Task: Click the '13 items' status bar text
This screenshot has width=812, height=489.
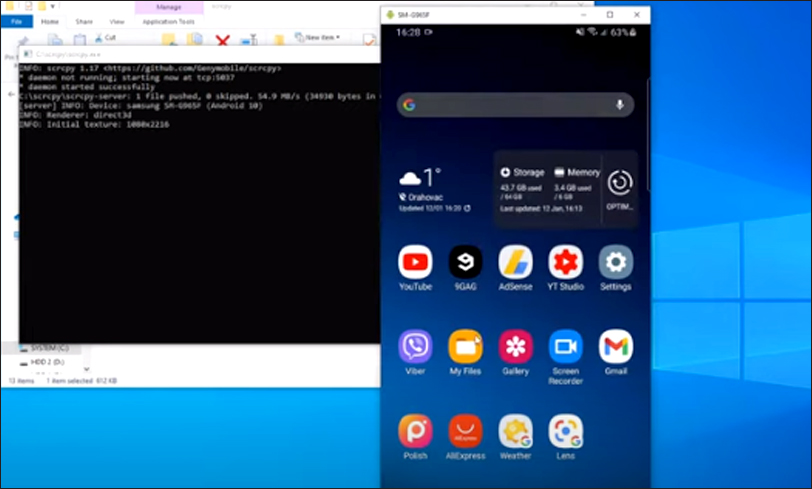Action: [x=21, y=381]
